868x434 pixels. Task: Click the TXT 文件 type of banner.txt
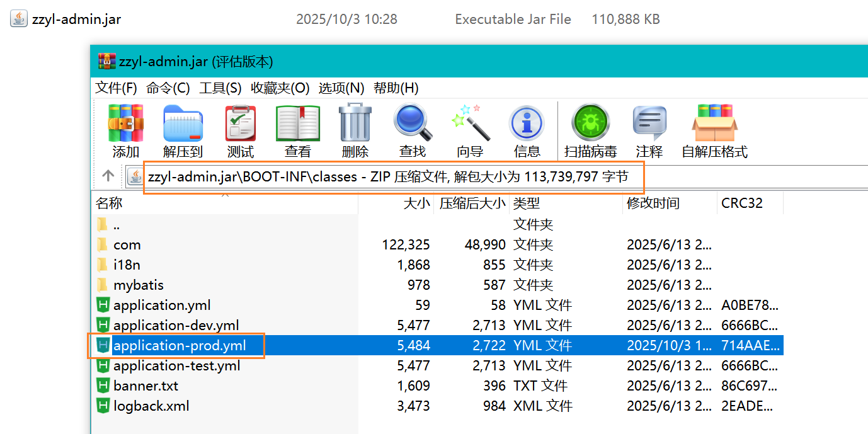coord(540,385)
